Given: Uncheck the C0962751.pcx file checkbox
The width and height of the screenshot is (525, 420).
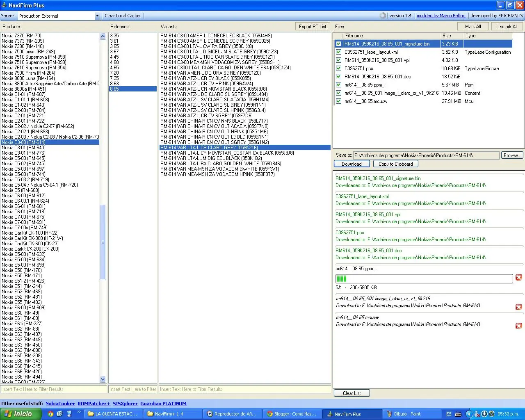Looking at the screenshot, I should tap(338, 68).
